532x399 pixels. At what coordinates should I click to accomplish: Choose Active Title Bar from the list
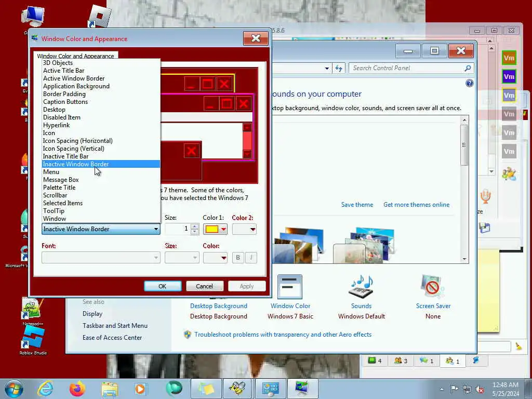[x=101, y=71]
